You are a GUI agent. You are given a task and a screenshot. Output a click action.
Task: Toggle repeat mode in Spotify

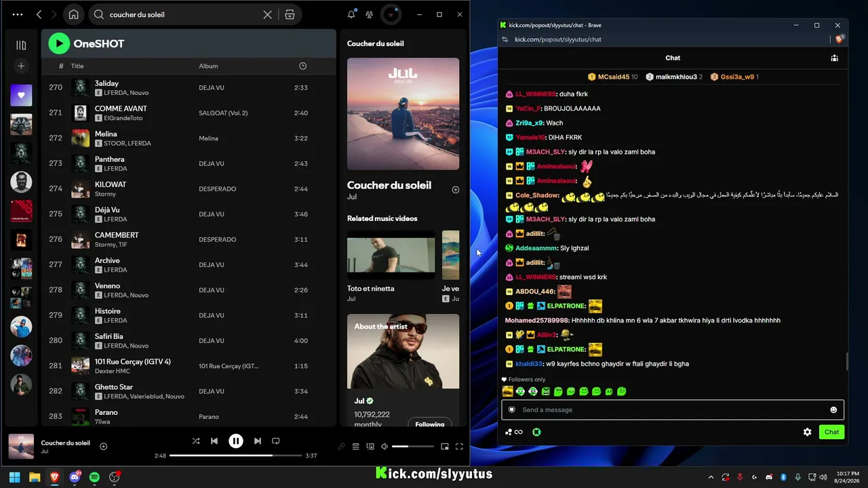coord(275,441)
